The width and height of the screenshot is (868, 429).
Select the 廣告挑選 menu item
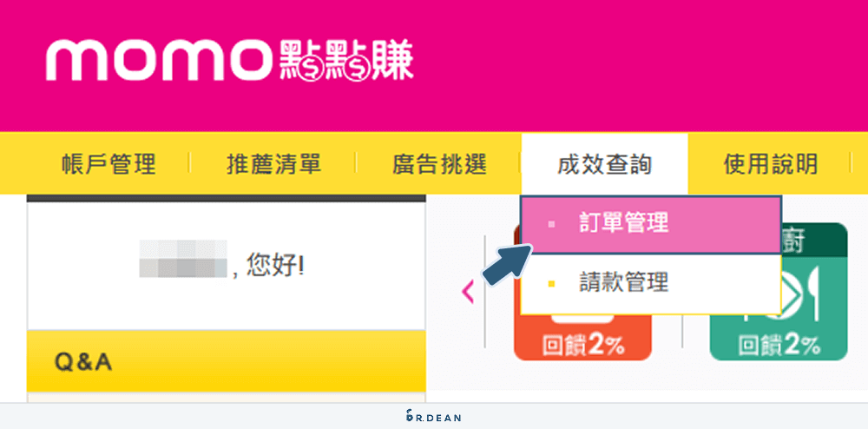(439, 164)
